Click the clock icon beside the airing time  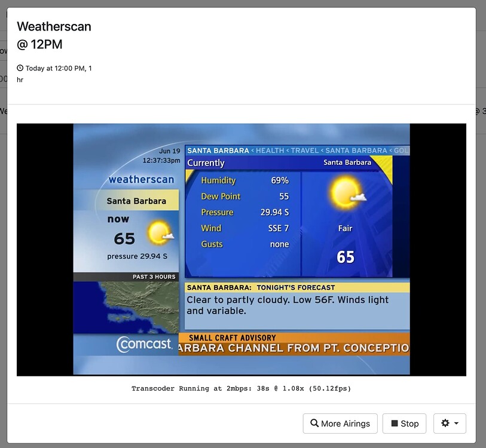pos(19,68)
